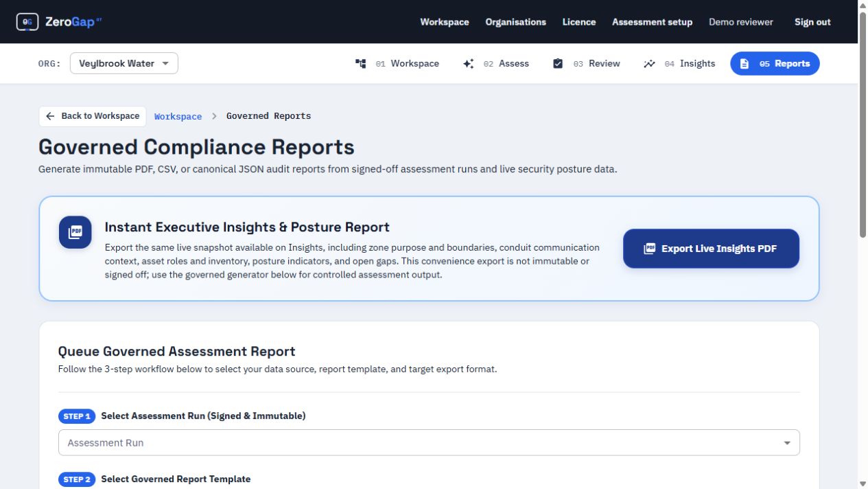The height and width of the screenshot is (489, 868).
Task: Click the Governed Reports breadcrumb text
Action: (x=268, y=117)
